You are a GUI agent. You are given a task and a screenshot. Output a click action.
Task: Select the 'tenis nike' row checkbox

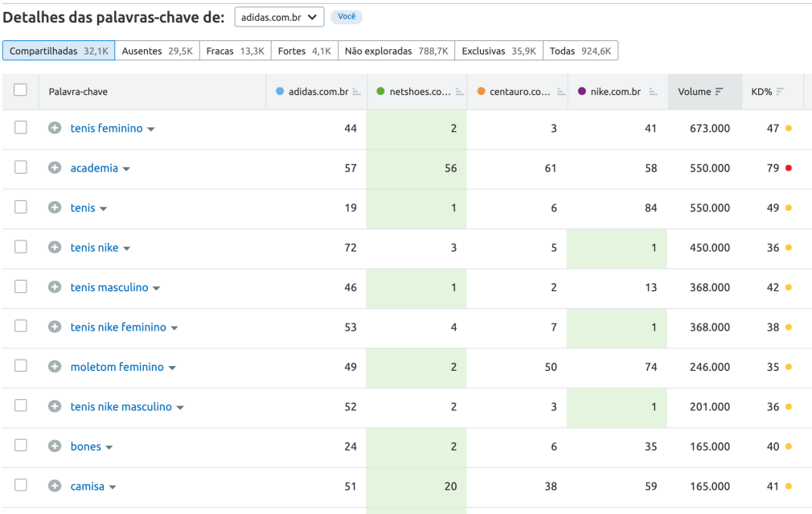tap(21, 247)
